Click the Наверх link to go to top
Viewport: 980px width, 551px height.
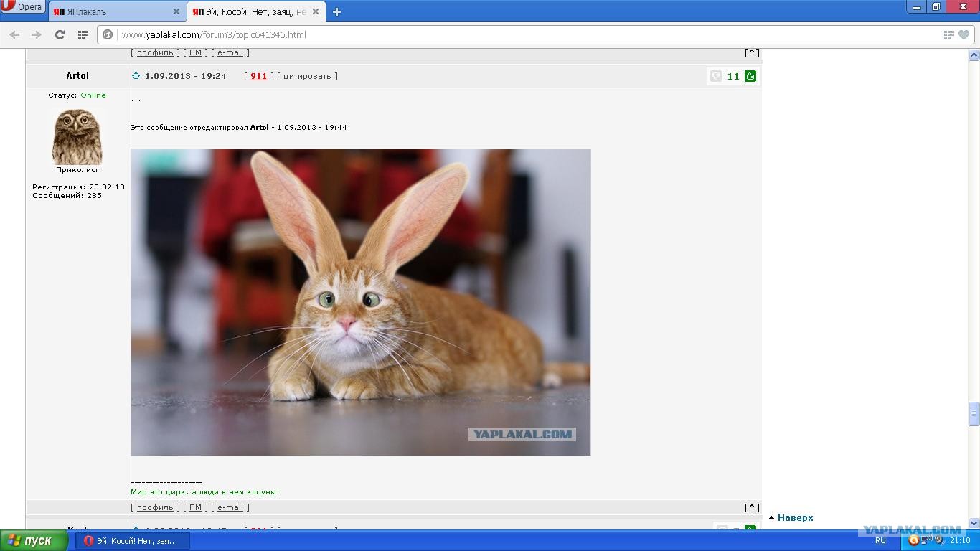click(795, 517)
